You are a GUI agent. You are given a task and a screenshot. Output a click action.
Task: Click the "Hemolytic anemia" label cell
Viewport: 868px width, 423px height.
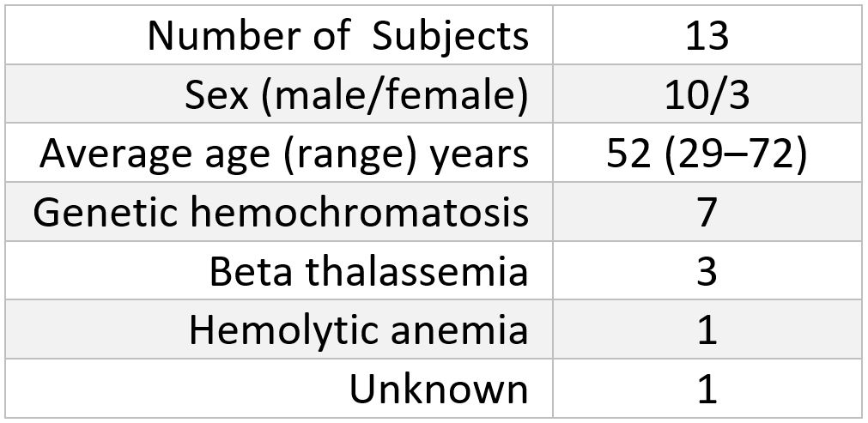[358, 329]
